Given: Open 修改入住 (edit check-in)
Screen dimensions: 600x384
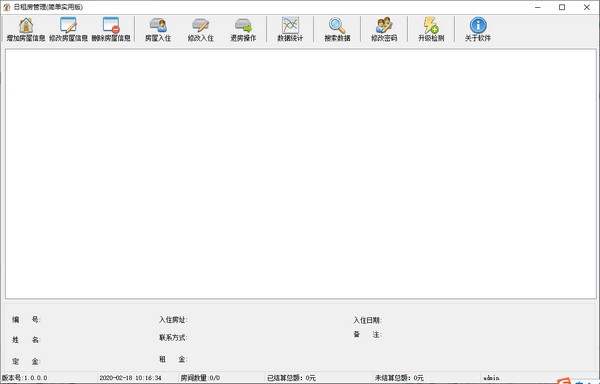Looking at the screenshot, I should [201, 29].
